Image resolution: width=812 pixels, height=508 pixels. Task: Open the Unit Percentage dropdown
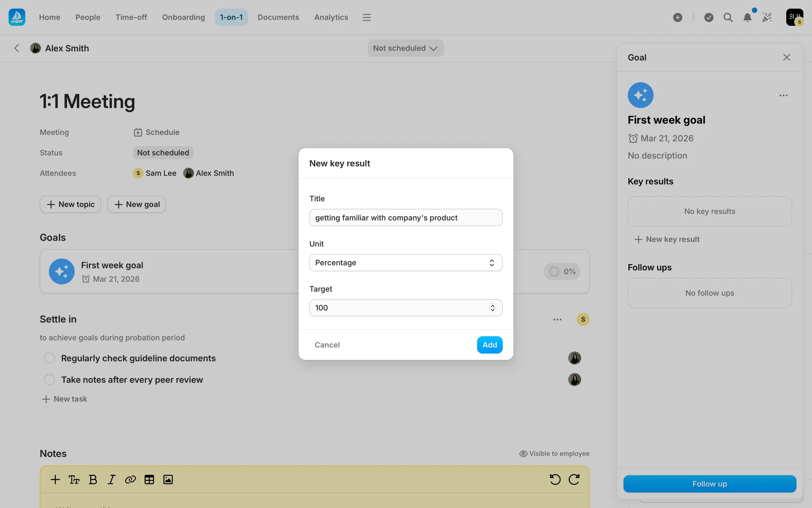(406, 263)
